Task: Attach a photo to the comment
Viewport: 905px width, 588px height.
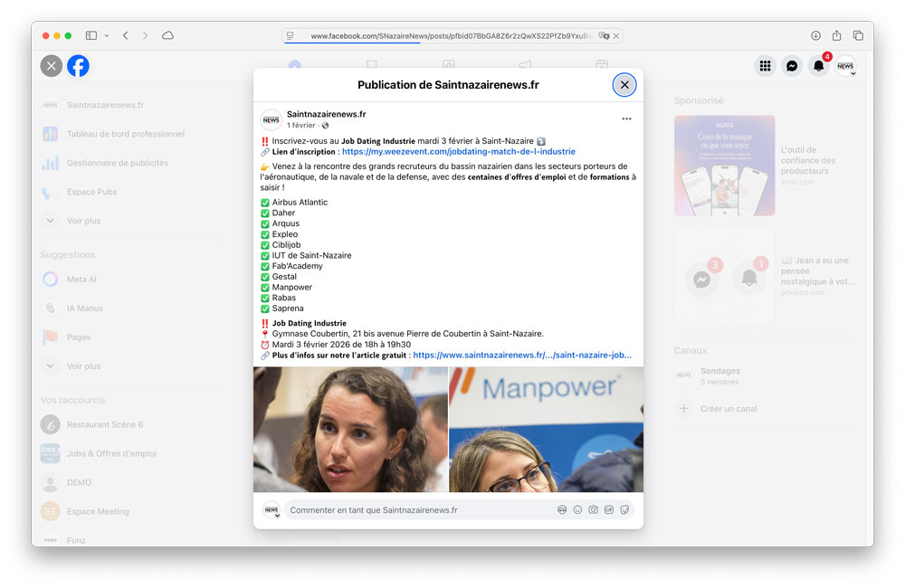Action: (593, 510)
